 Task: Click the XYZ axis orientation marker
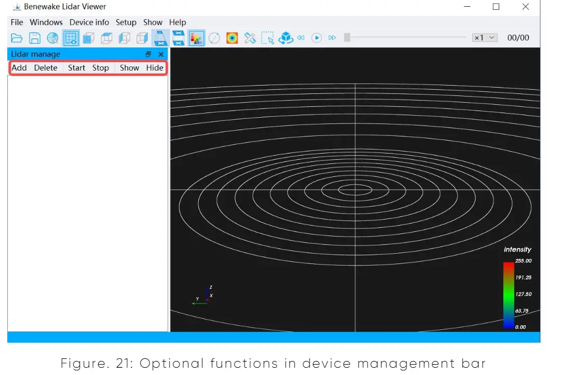(x=203, y=295)
